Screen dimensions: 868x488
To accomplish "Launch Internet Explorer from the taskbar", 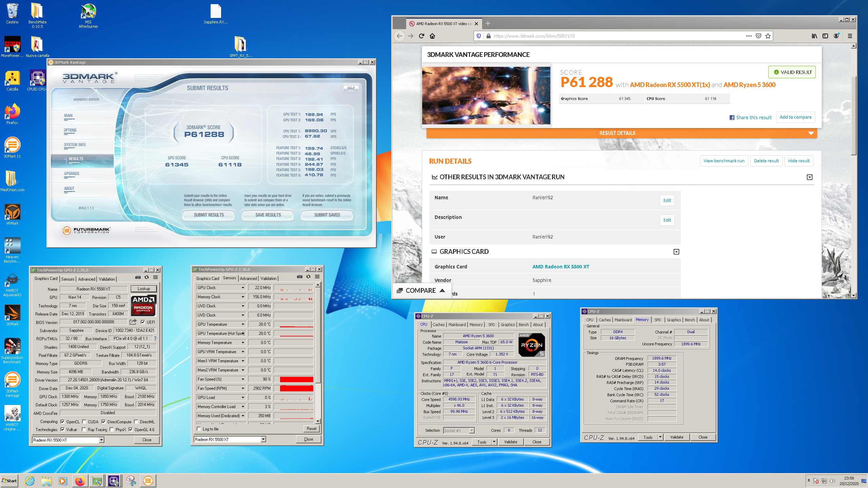I will tap(30, 481).
